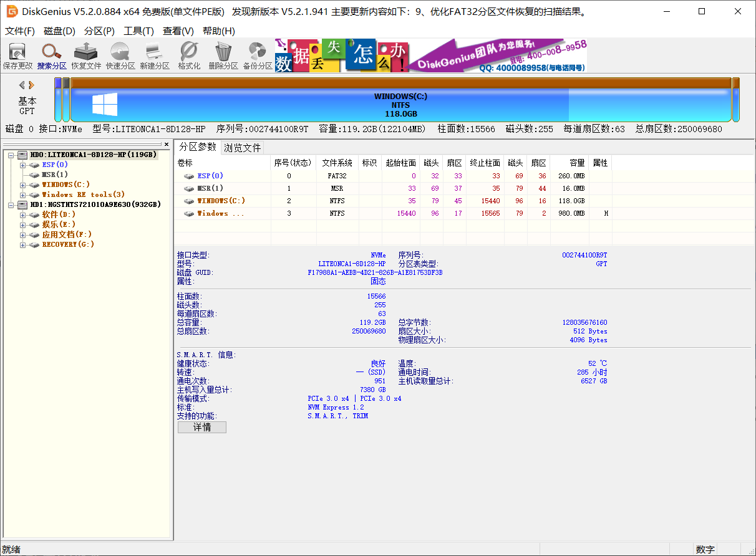Expand the Windows RE tools(3) tree node
The image size is (756, 556).
(x=23, y=194)
